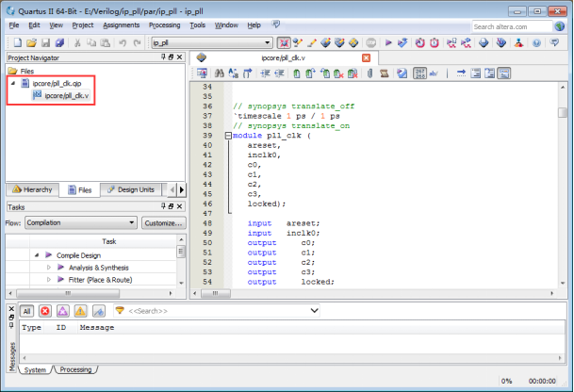Screen dimensions: 574x392
Task: Click the funnel filter icon in Messages
Action: click(120, 310)
